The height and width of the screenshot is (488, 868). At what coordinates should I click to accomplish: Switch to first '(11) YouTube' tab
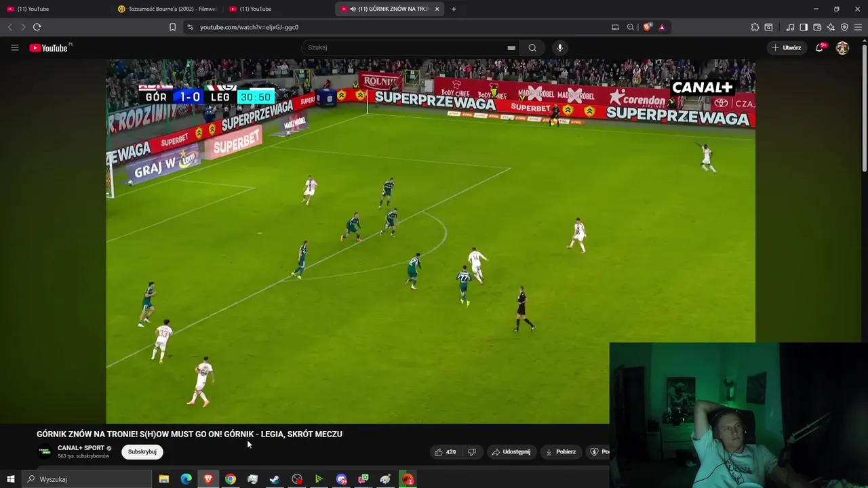point(56,9)
